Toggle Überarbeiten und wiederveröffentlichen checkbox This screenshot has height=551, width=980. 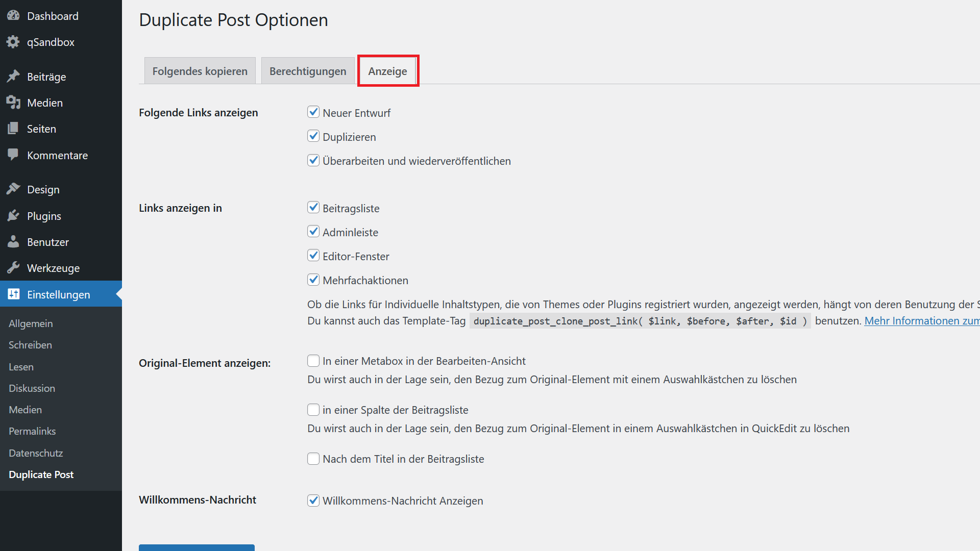click(313, 160)
